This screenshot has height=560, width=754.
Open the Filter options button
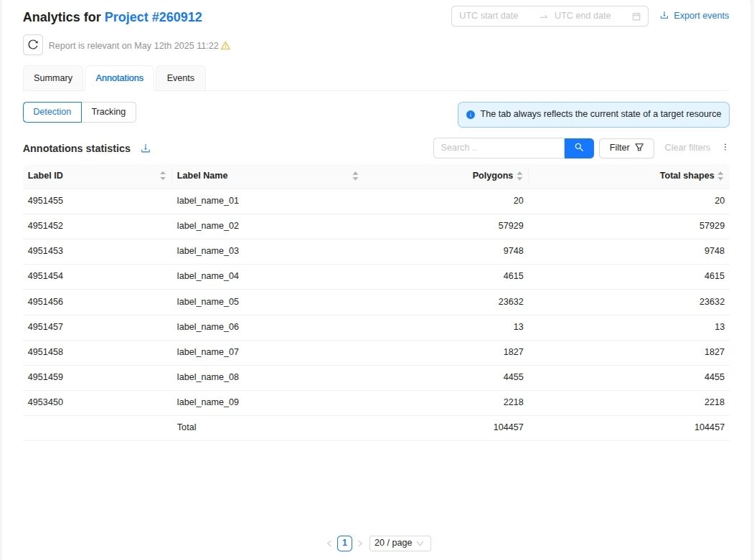pyautogui.click(x=626, y=148)
